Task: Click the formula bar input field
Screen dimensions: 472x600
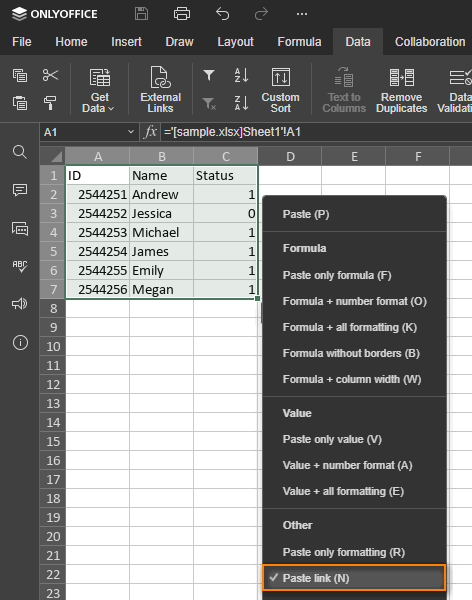Action: (x=316, y=132)
